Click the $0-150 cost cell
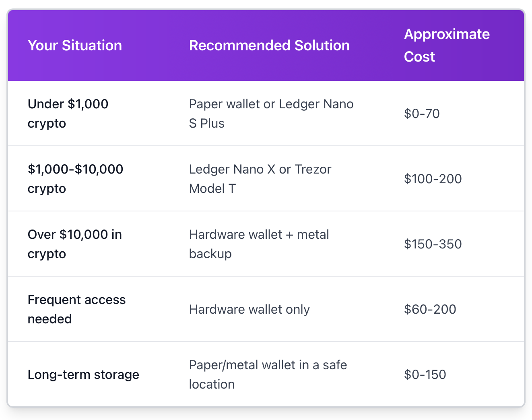The height and width of the screenshot is (420, 532). pos(425,374)
